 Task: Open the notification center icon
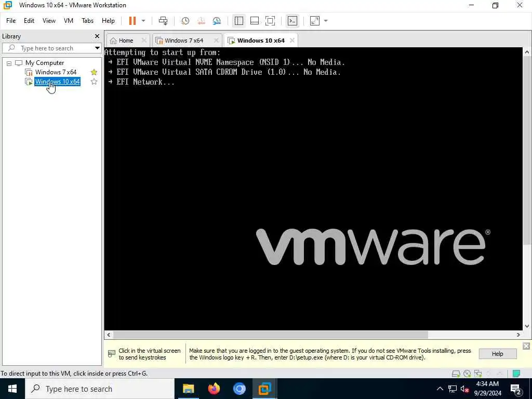[x=516, y=389]
